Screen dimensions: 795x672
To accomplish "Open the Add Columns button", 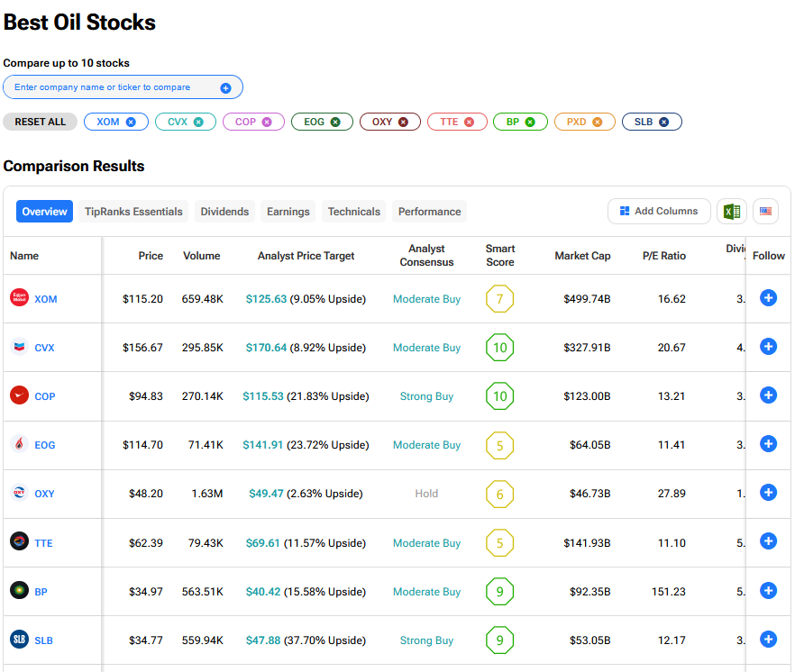I will (659, 212).
